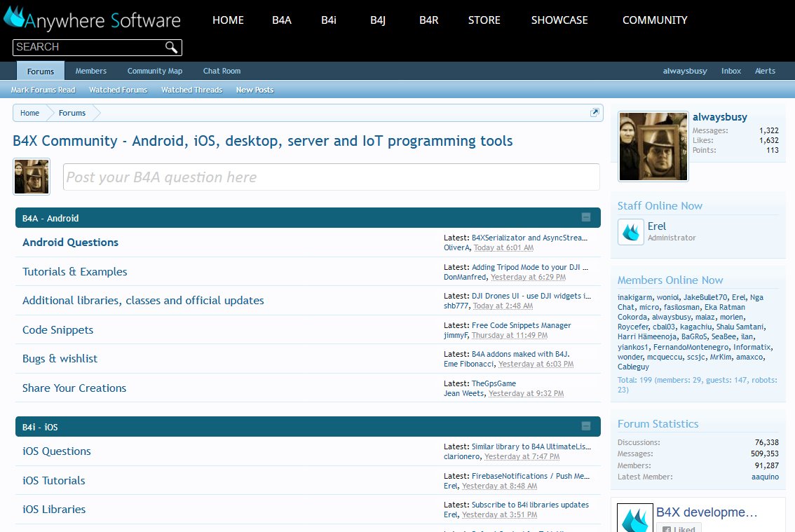Open Additional libraries, classes and official updates
The image size is (795, 532).
pyautogui.click(x=143, y=301)
